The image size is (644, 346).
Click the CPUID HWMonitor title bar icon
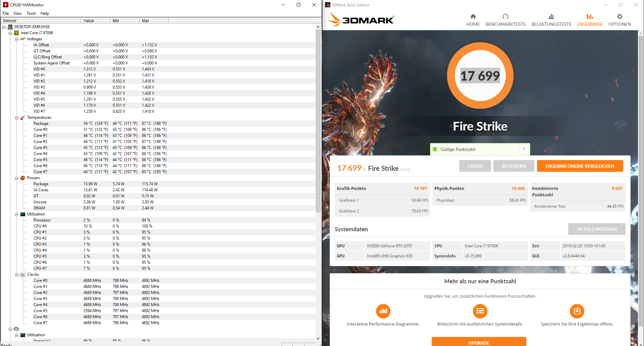click(5, 5)
